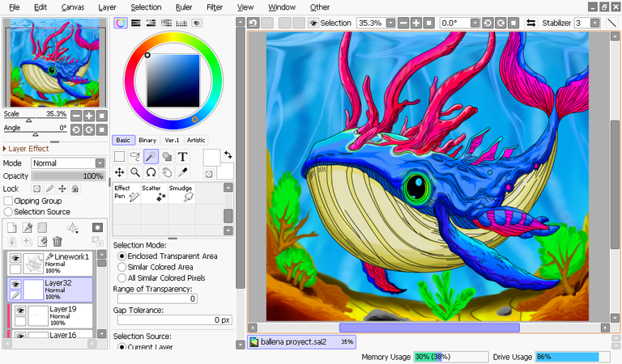Viewport: 622px width, 364px height.
Task: Create a new normal layer
Action: pos(12,227)
